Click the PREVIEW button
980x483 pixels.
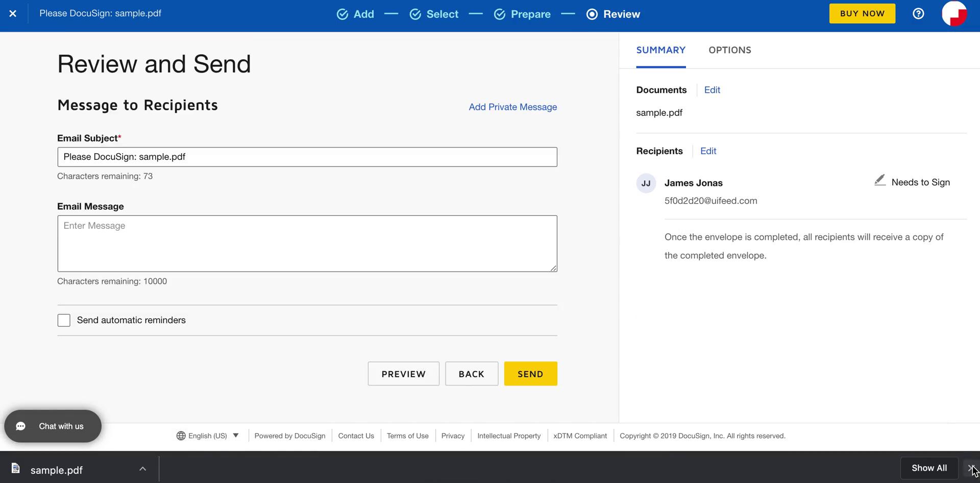click(404, 374)
